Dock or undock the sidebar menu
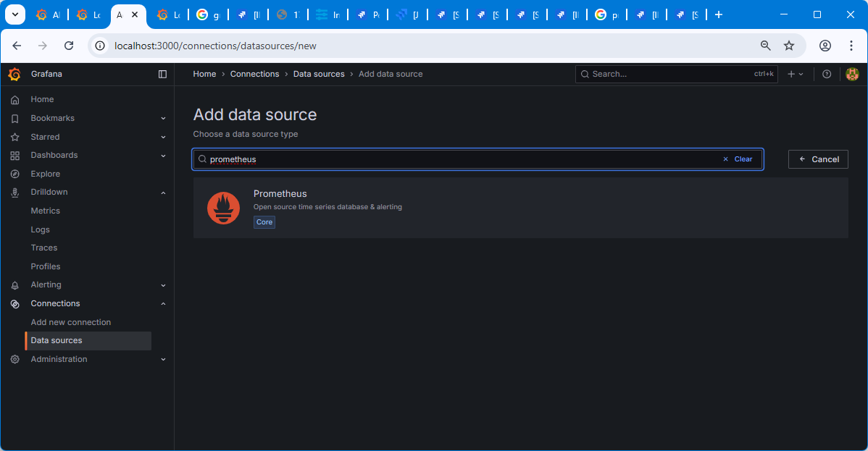This screenshot has width=868, height=451. pyautogui.click(x=162, y=74)
